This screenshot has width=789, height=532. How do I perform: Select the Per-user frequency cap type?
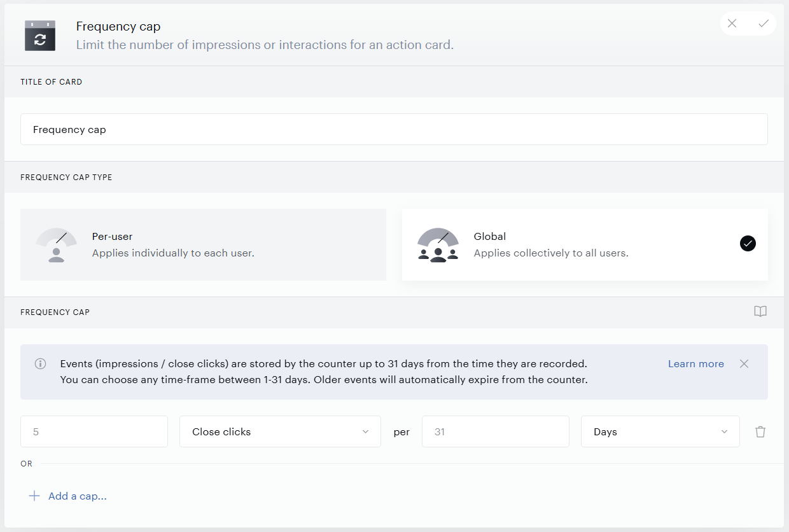point(203,244)
